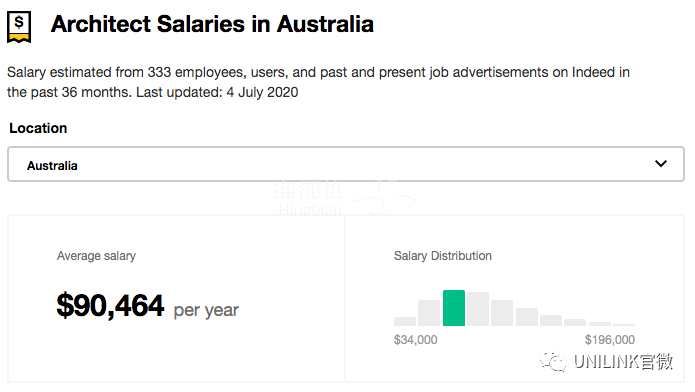The width and height of the screenshot is (695, 392).
Task: Select the green highlighted salary distribution bar
Action: click(x=454, y=308)
